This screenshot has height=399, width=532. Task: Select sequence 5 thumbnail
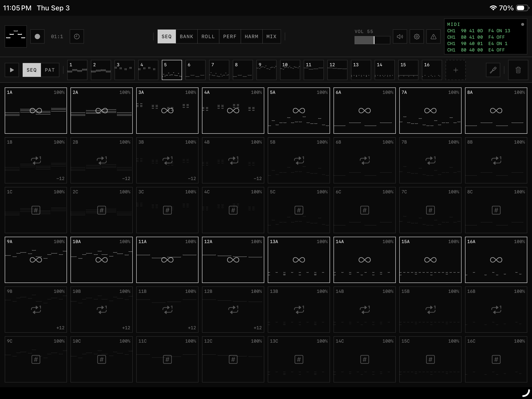coord(172,70)
